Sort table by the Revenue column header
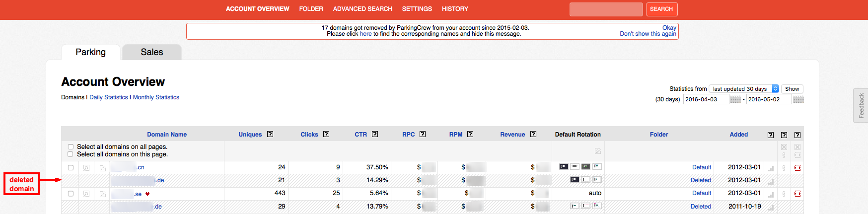Image resolution: width=868 pixels, height=214 pixels. click(512, 135)
